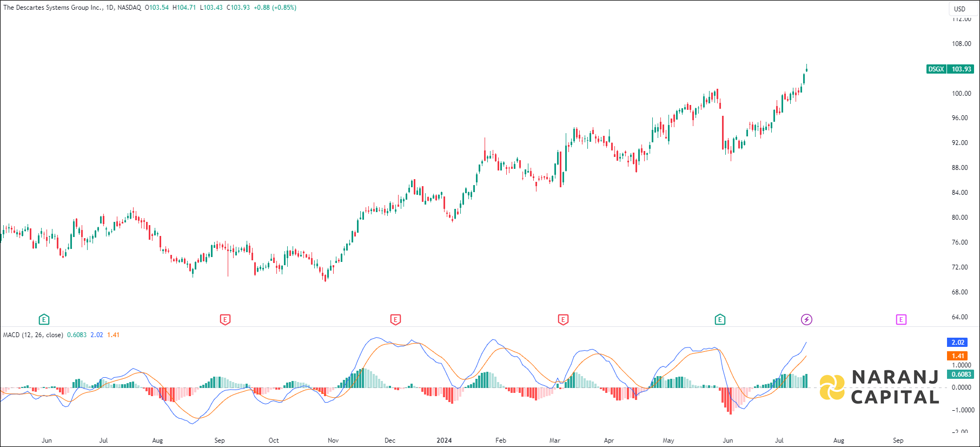Viewport: 980px width, 447px height.
Task: Click the DSGX price label tag
Action: tap(936, 69)
